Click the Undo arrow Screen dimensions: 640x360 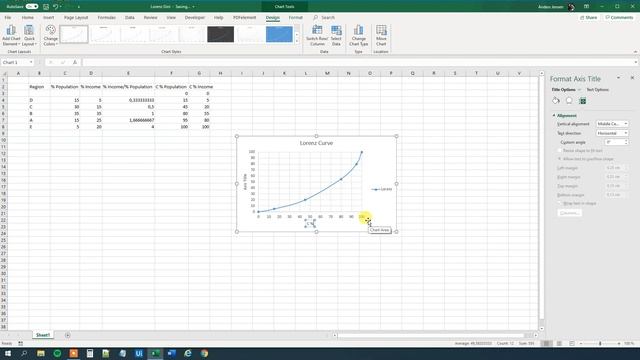pyautogui.click(x=55, y=7)
